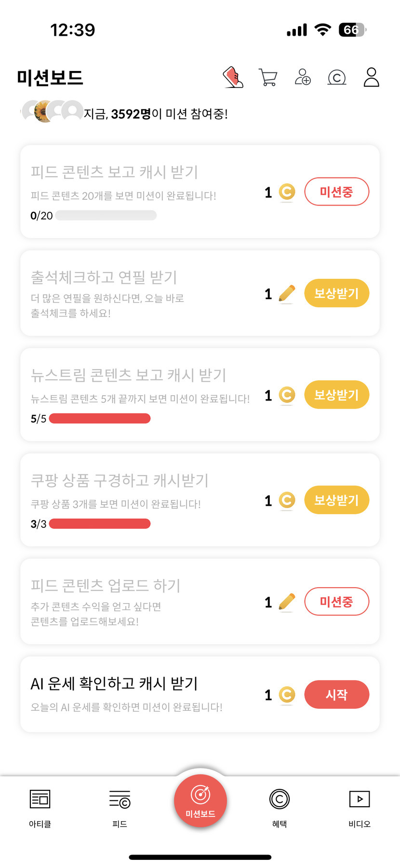Tap the pencil icon on 업로드 mission
The width and height of the screenshot is (400, 868).
click(287, 602)
